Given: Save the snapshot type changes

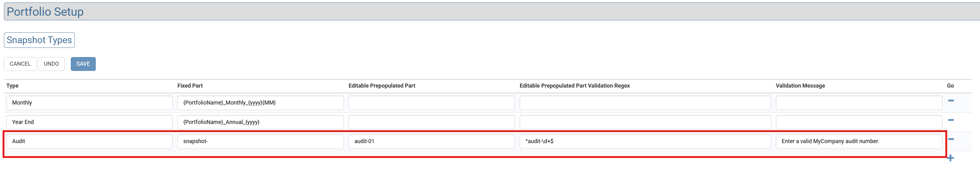Looking at the screenshot, I should tap(83, 64).
